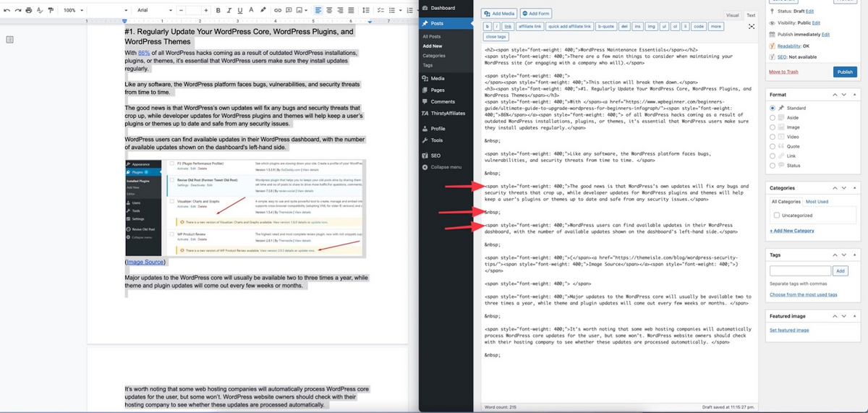Click the Move to Trash link
This screenshot has width=868, height=413.
pyautogui.click(x=783, y=72)
